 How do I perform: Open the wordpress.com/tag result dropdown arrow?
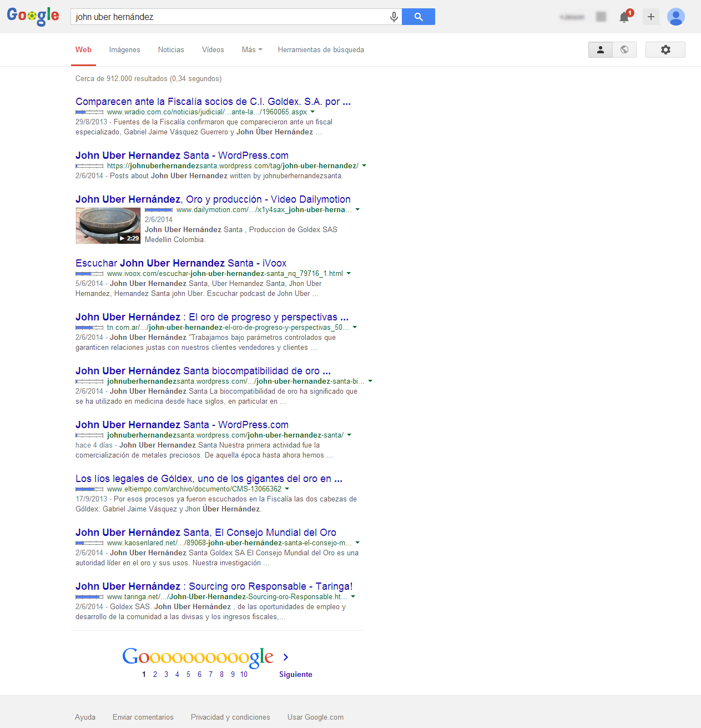tap(364, 165)
